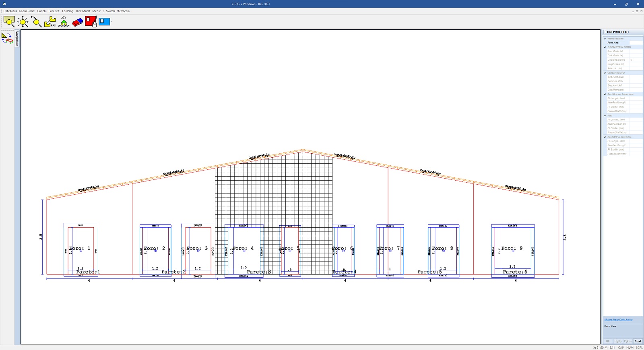The image size is (644, 350).
Task: Click the support constraint icon
Action: (64, 21)
